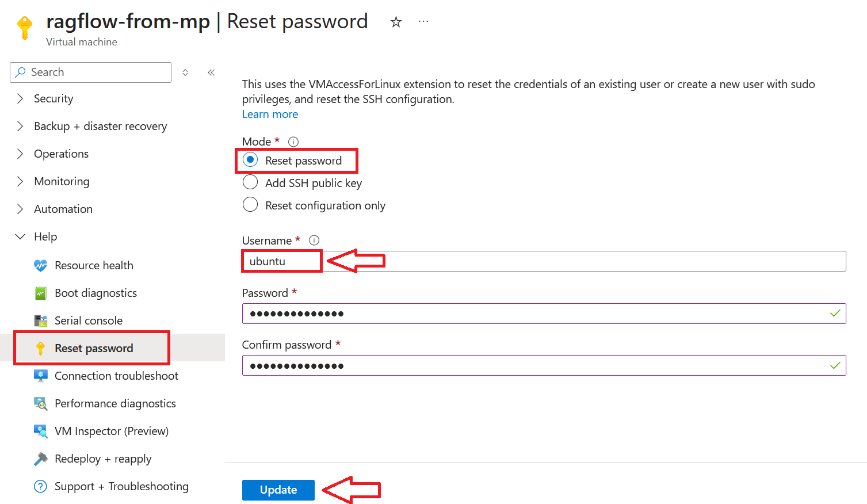Click the Performance diagnostics icon
The height and width of the screenshot is (504, 867).
tap(40, 403)
